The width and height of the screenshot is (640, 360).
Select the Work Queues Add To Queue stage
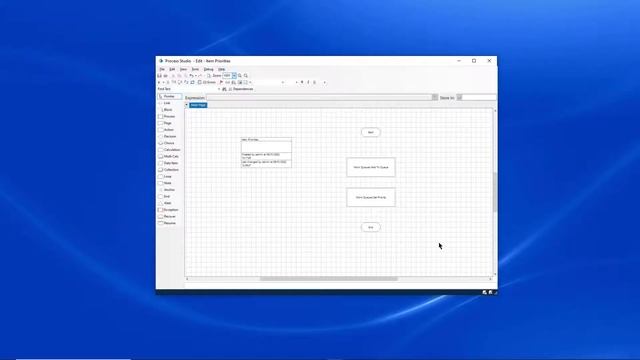point(371,167)
